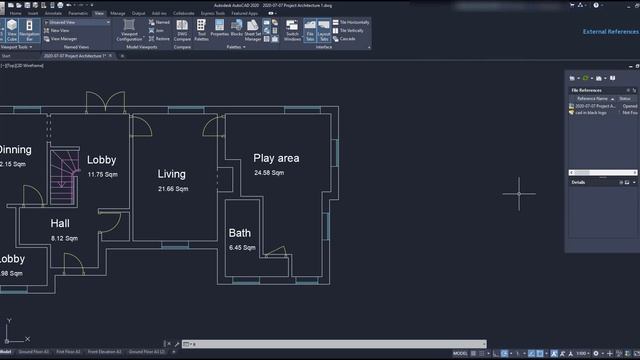
Task: Open the Details panel dropdown arrow
Action: (634, 182)
